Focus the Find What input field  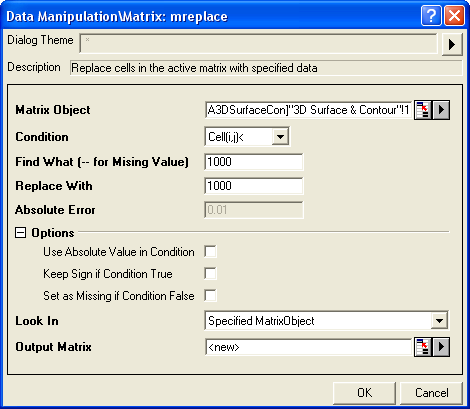(254, 162)
